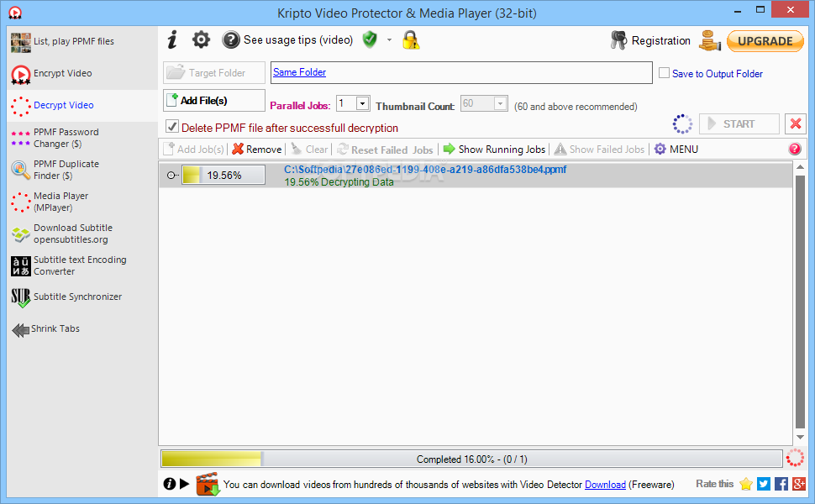Open PPMF Password Changer tab

(x=82, y=138)
